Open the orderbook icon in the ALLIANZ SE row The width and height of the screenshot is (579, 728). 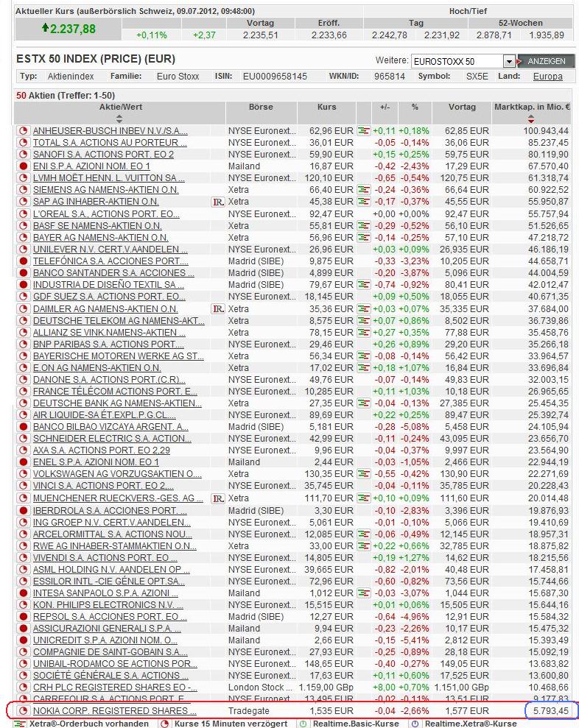tap(363, 333)
